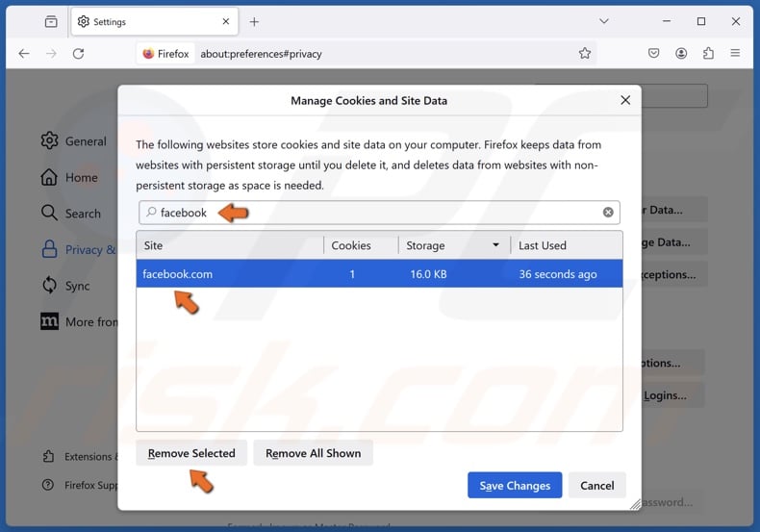760x532 pixels.
Task: Open Save to Pocket icon
Action: point(653,53)
